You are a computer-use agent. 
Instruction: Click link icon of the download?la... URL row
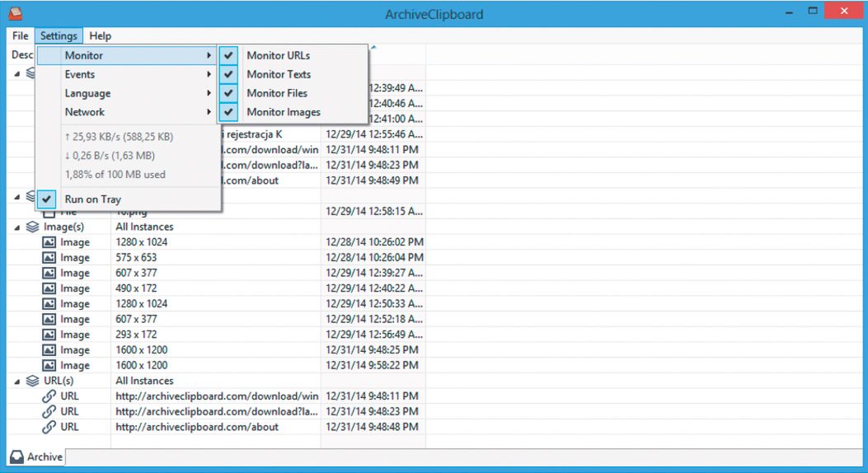coord(49,411)
